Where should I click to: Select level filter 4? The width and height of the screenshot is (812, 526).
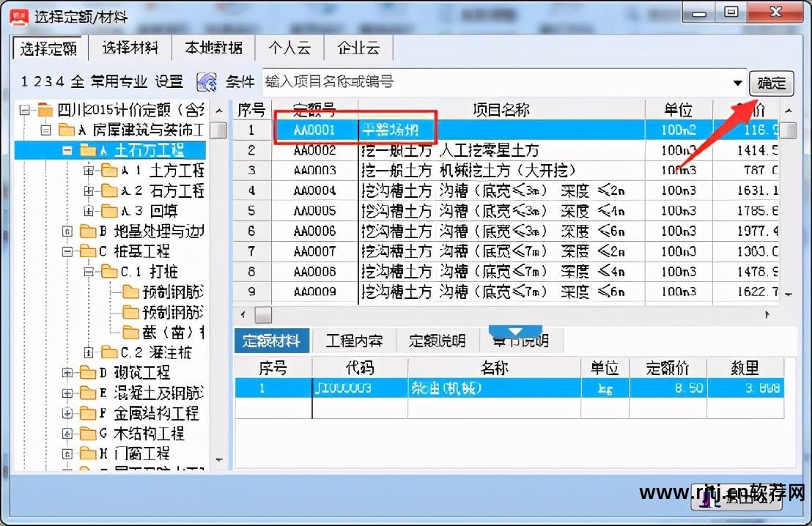point(60,82)
